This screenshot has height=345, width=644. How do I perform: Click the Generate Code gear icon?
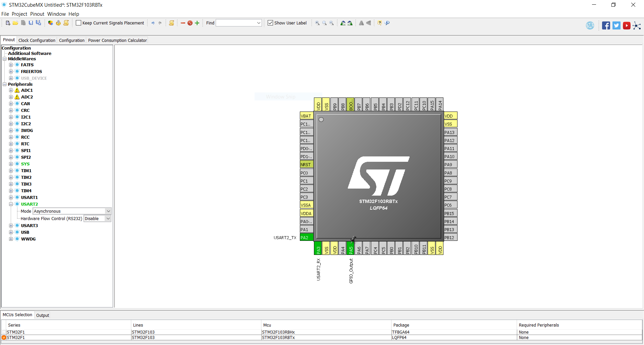[58, 23]
